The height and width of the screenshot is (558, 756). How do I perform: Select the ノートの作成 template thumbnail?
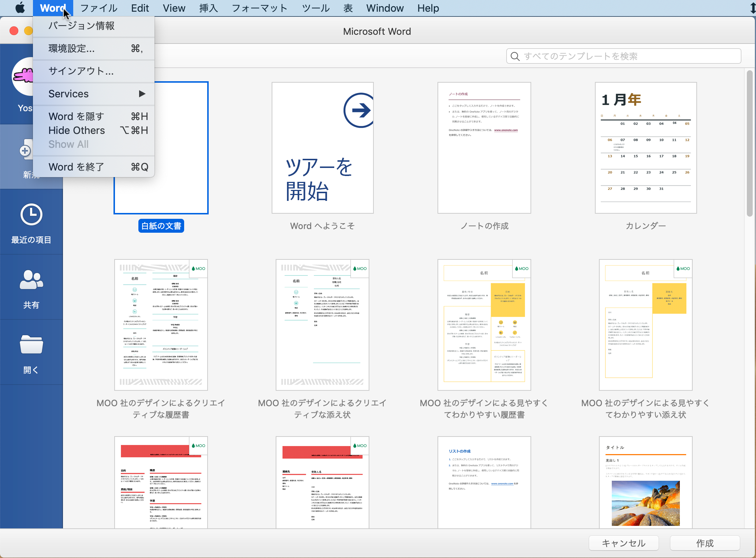[484, 148]
